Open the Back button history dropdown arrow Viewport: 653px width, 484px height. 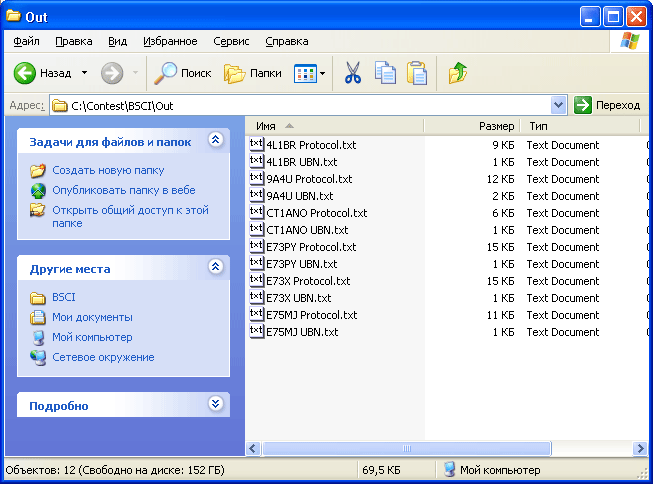[x=84, y=73]
